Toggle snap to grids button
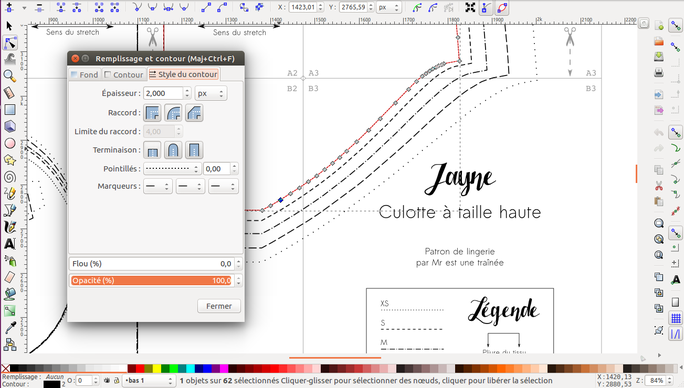 coord(675,319)
